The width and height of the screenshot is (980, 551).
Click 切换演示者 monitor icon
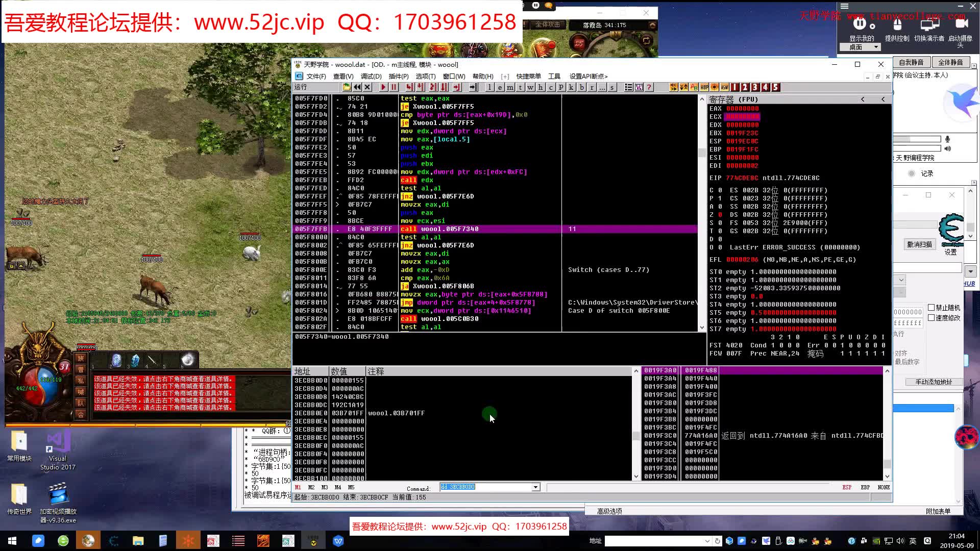pyautogui.click(x=930, y=24)
